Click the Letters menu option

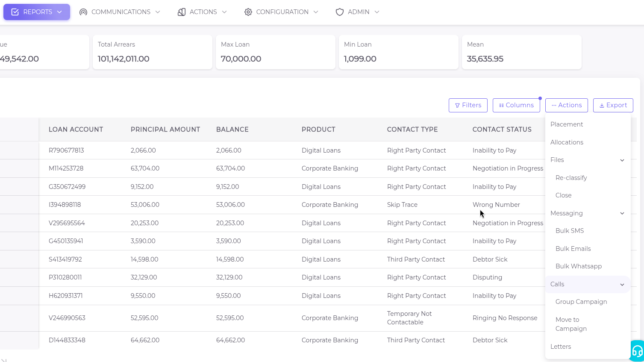(561, 347)
